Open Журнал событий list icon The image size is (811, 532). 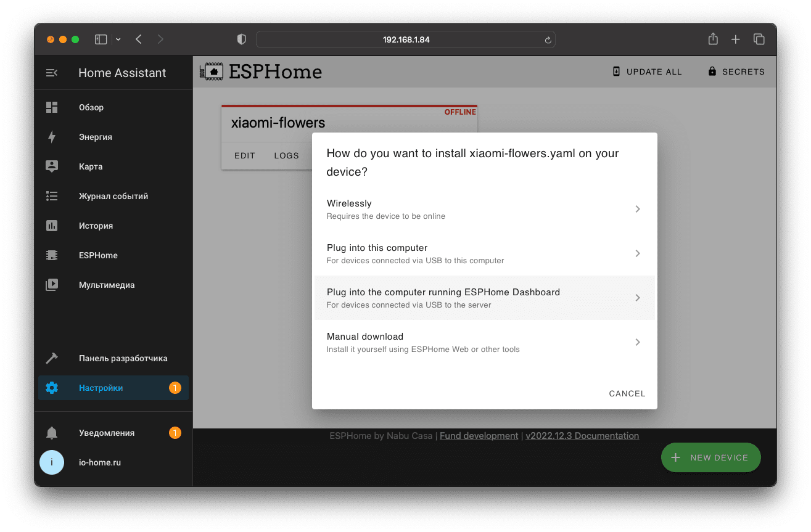(x=52, y=196)
